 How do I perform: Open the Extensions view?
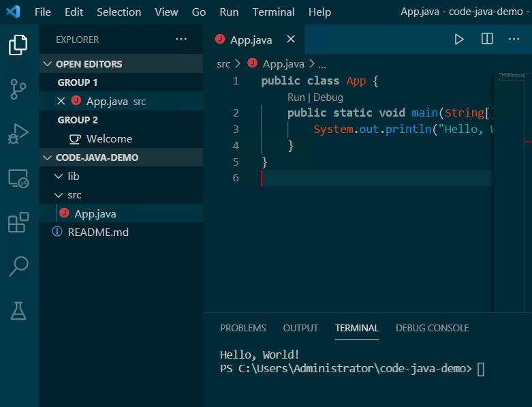click(x=18, y=223)
